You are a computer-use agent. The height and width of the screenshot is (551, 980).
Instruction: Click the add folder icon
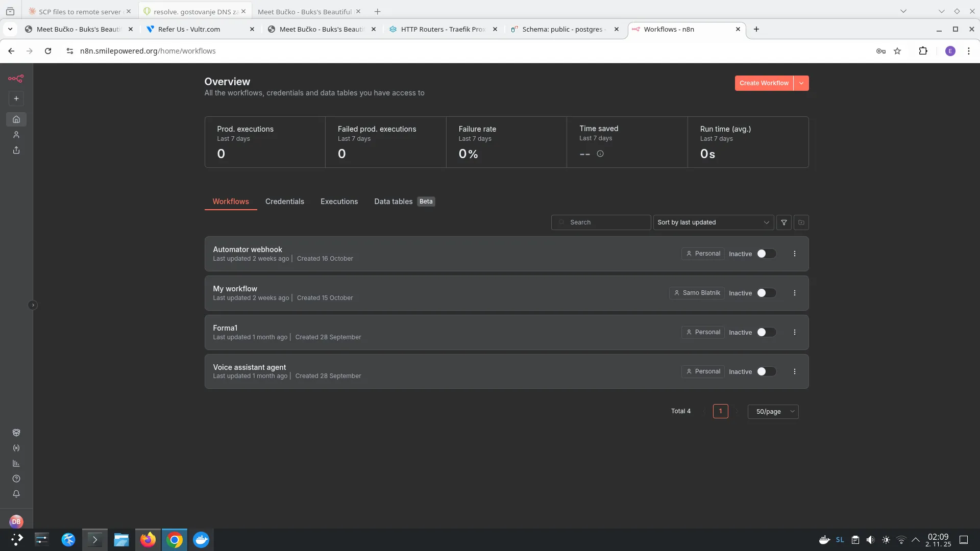point(801,222)
